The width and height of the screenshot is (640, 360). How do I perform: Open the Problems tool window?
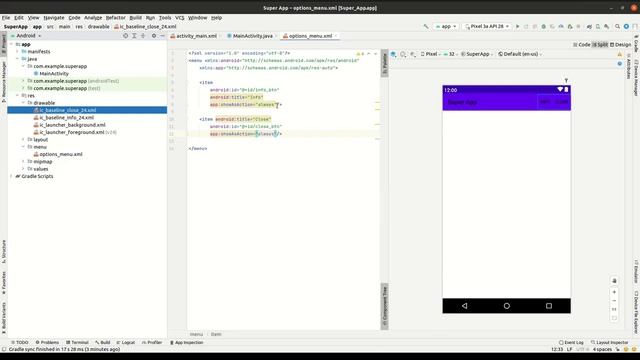point(47,342)
